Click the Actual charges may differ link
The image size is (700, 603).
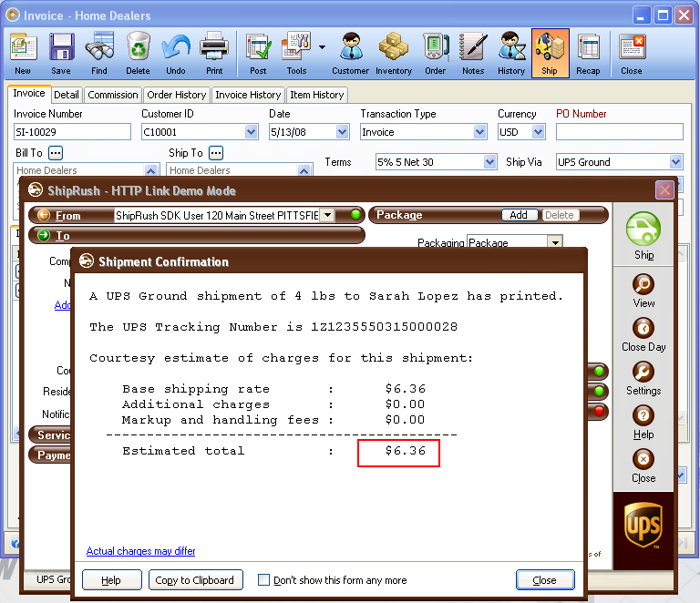click(x=140, y=551)
